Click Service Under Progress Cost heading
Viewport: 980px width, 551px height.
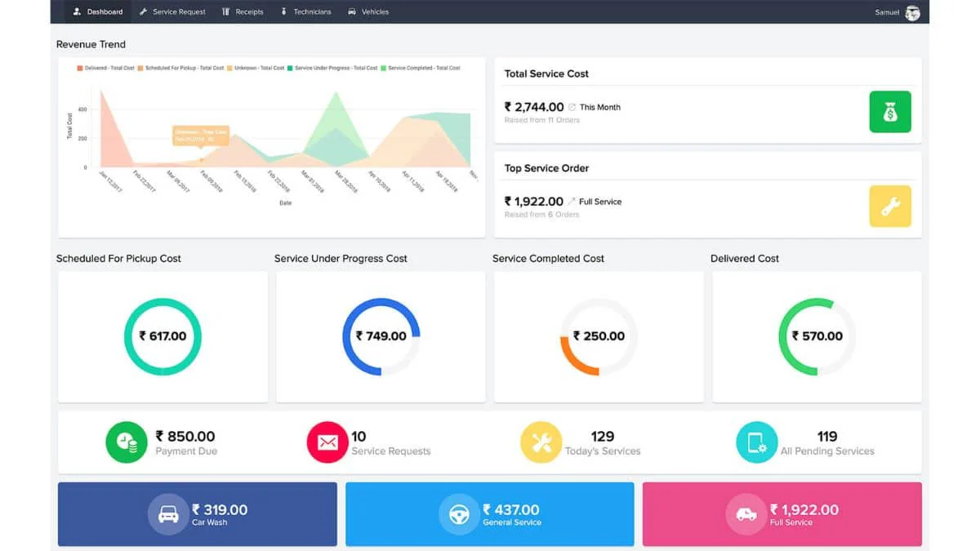pyautogui.click(x=341, y=258)
